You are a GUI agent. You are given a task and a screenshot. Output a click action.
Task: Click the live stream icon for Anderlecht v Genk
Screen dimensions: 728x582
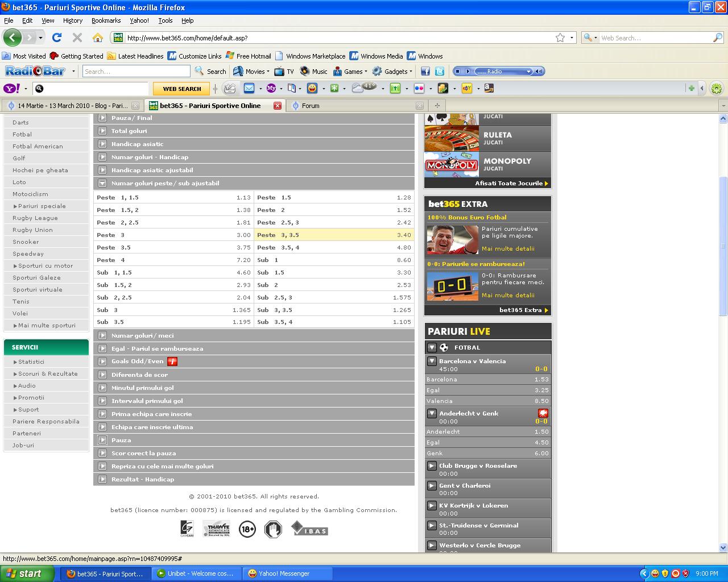(543, 413)
